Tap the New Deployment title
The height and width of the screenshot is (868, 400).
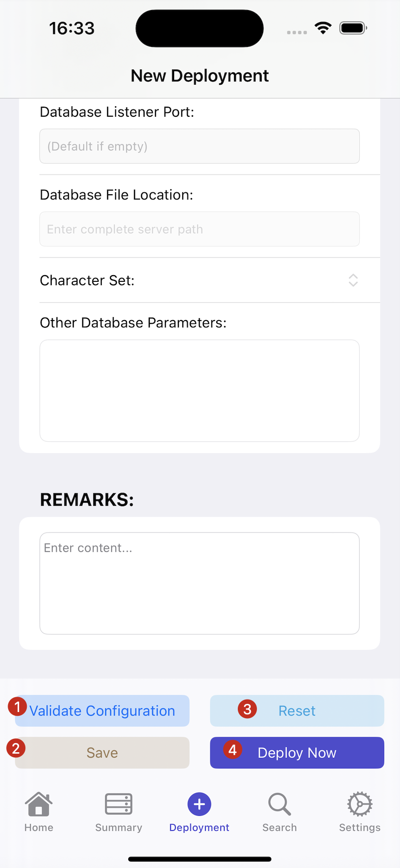[x=200, y=76]
